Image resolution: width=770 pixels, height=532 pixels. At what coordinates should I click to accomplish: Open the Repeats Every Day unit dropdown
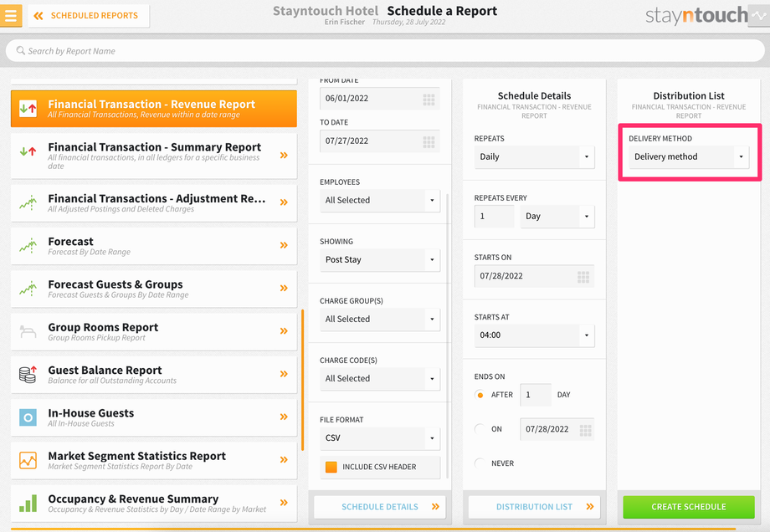(557, 217)
